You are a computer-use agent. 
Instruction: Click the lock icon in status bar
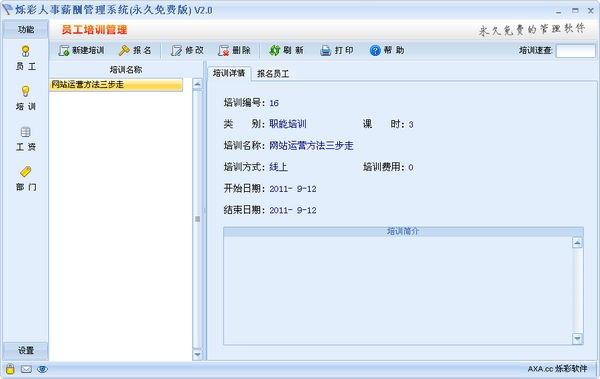coord(10,369)
